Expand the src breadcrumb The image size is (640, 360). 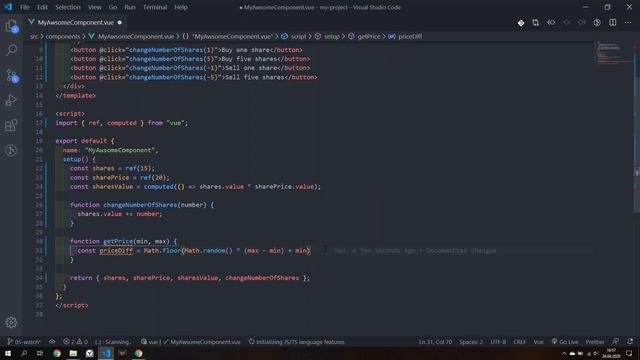point(34,36)
